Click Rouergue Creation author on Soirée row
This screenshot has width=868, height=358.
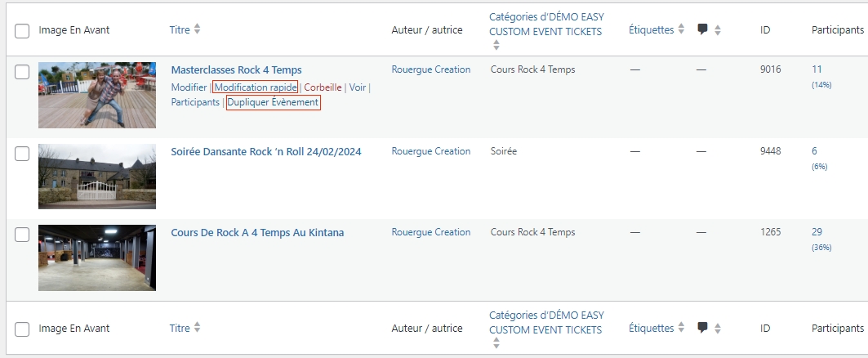click(430, 151)
